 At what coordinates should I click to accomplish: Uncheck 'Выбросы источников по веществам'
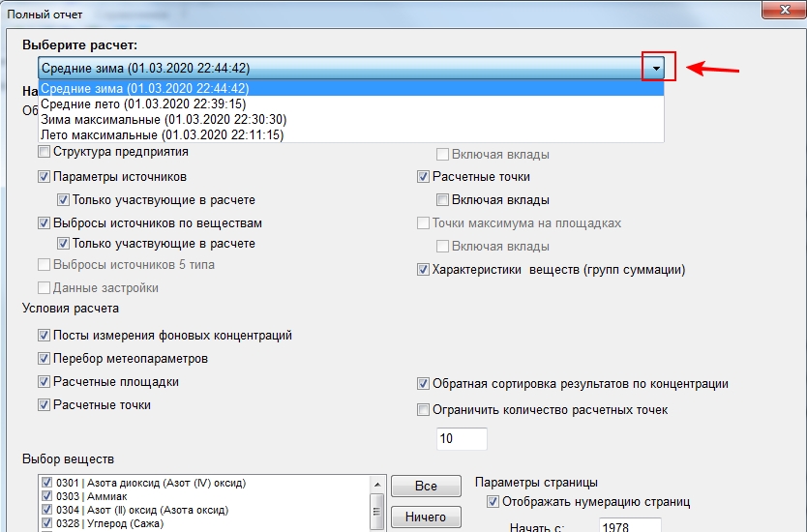(x=45, y=222)
